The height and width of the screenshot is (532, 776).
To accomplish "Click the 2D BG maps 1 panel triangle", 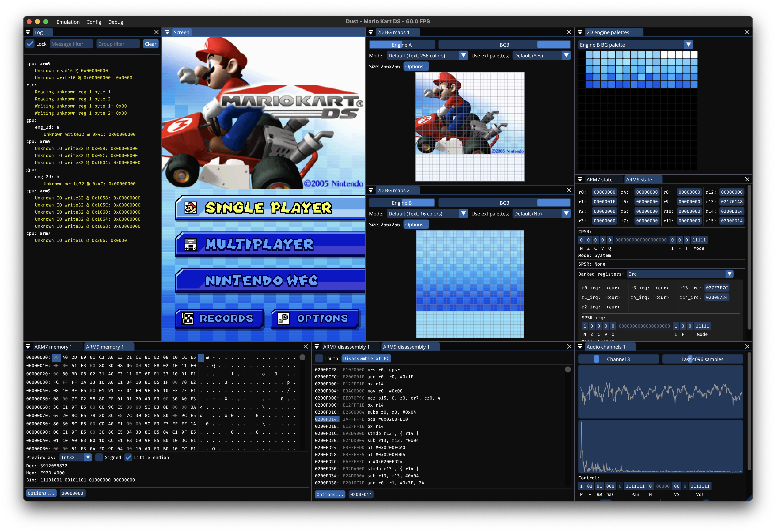I will [371, 32].
